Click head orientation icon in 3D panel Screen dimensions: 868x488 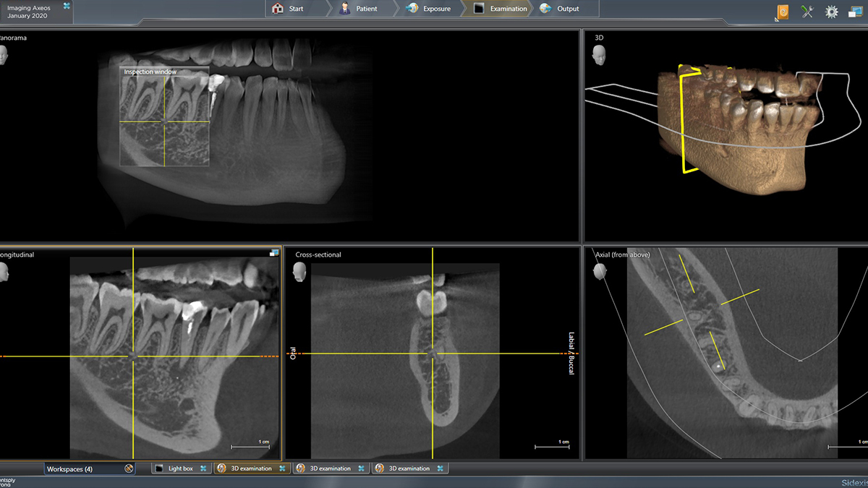coord(598,53)
